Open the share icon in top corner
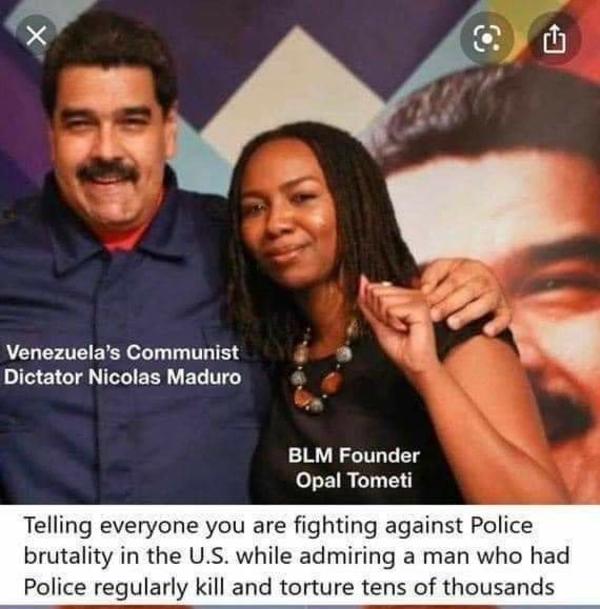 coord(555,38)
